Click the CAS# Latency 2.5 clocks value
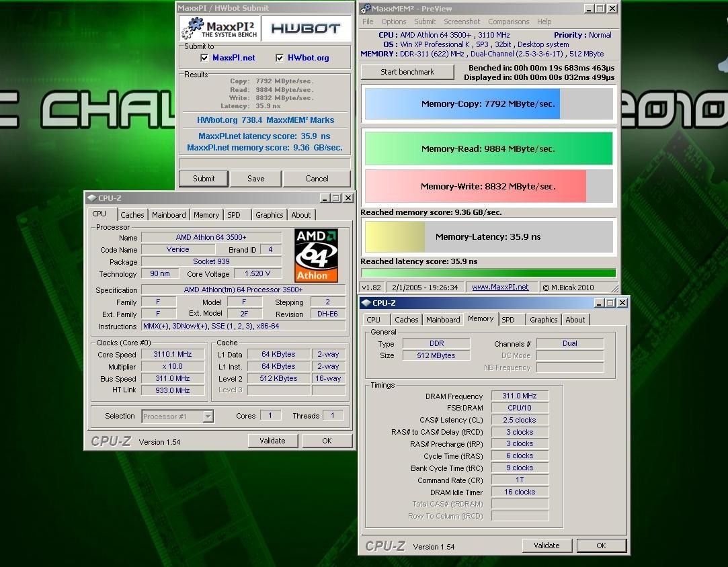 [x=520, y=420]
